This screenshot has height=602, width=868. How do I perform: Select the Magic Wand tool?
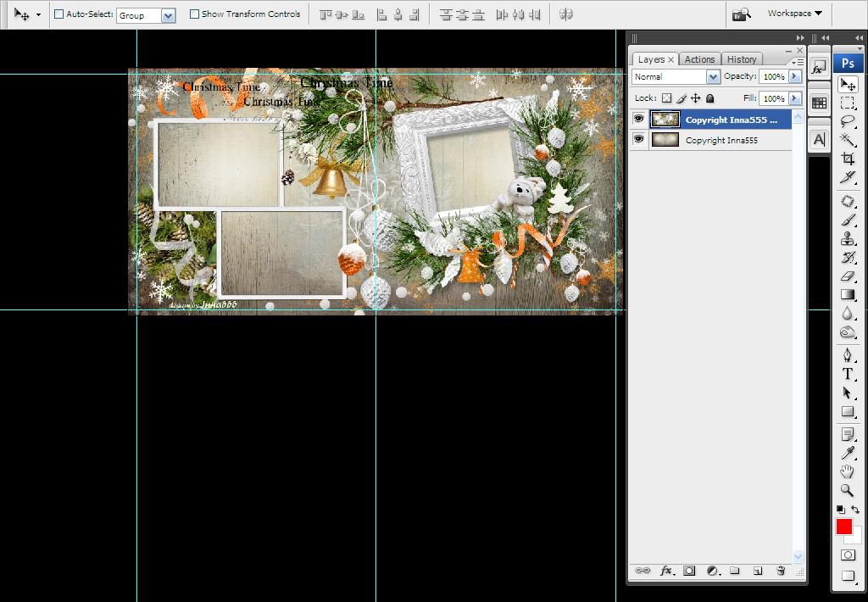[848, 140]
